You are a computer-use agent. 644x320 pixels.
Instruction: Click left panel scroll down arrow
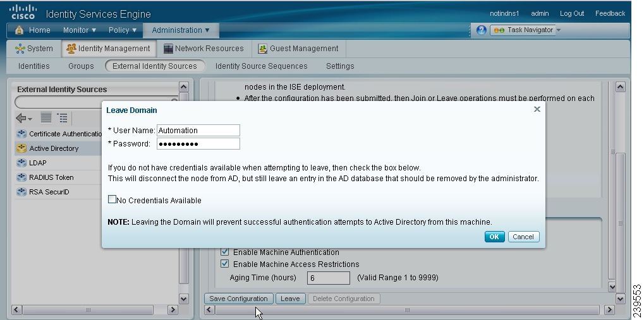(x=183, y=299)
